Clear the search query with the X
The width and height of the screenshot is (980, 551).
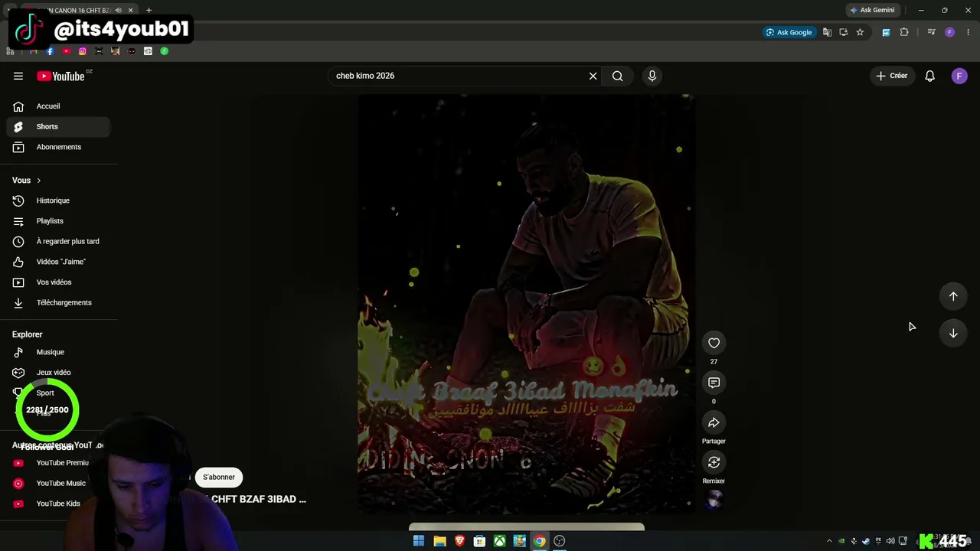click(x=593, y=76)
